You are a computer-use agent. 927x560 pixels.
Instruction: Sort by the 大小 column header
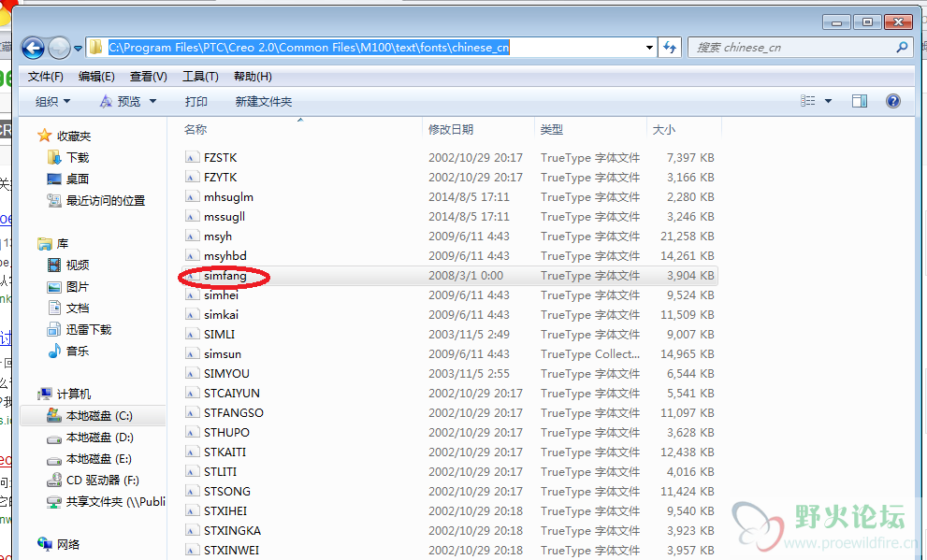(664, 129)
